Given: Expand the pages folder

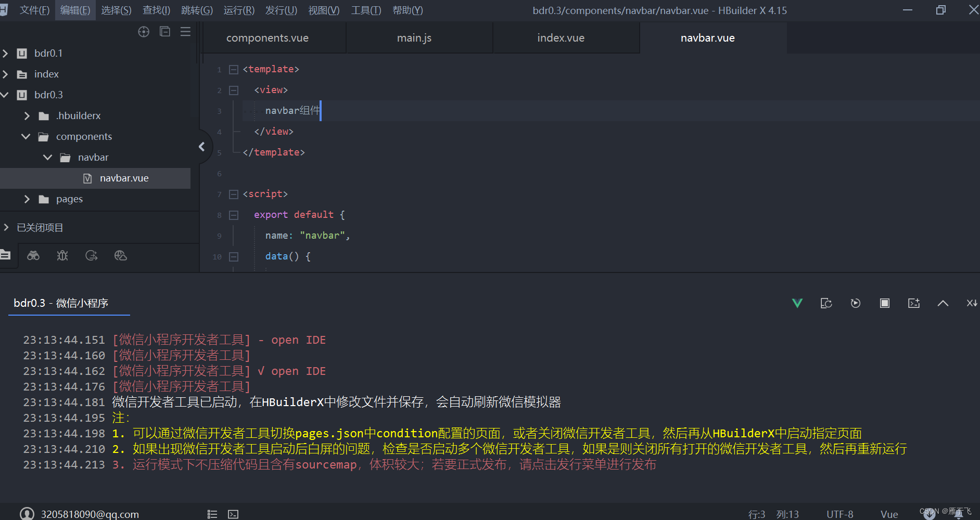Looking at the screenshot, I should 27,199.
